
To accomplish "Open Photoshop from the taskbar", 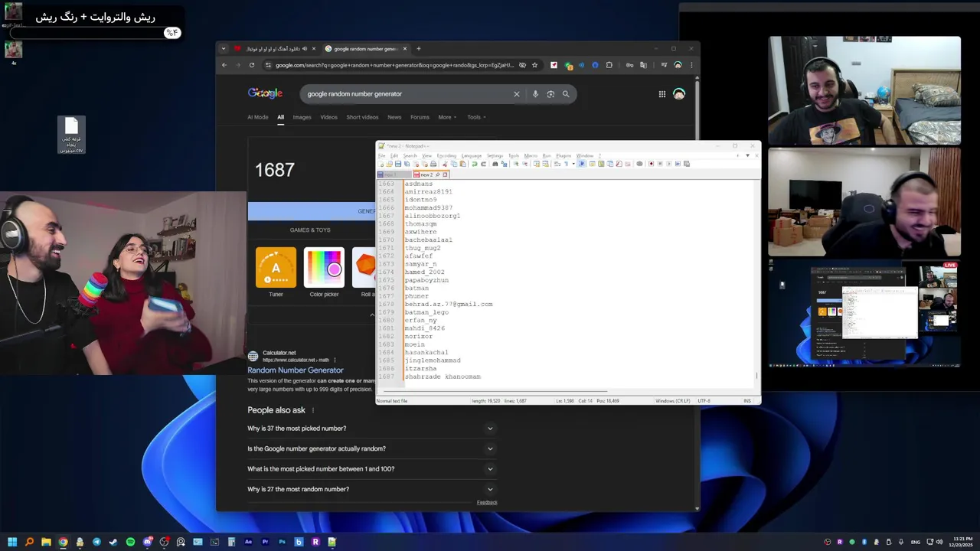I will pyautogui.click(x=282, y=542).
